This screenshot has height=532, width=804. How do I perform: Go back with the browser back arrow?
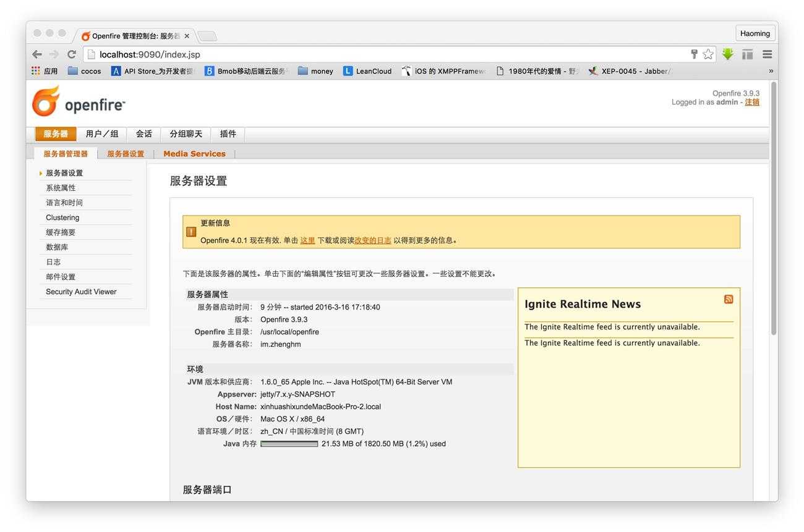pyautogui.click(x=37, y=54)
